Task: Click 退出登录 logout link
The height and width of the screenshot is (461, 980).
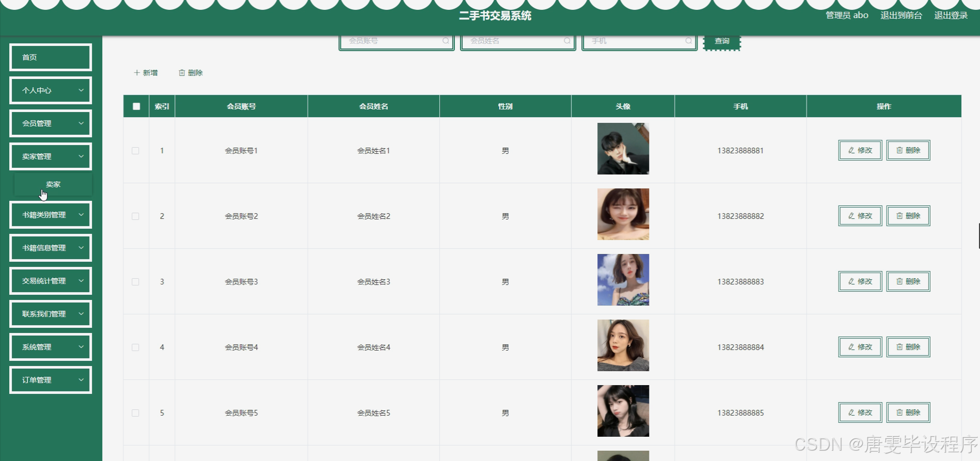Action: (x=951, y=15)
